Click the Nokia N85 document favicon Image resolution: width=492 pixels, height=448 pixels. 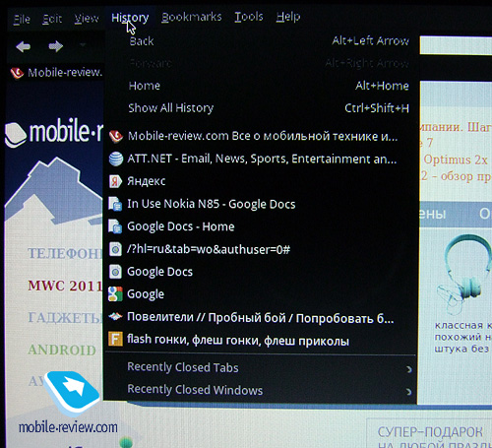pyautogui.click(x=115, y=204)
